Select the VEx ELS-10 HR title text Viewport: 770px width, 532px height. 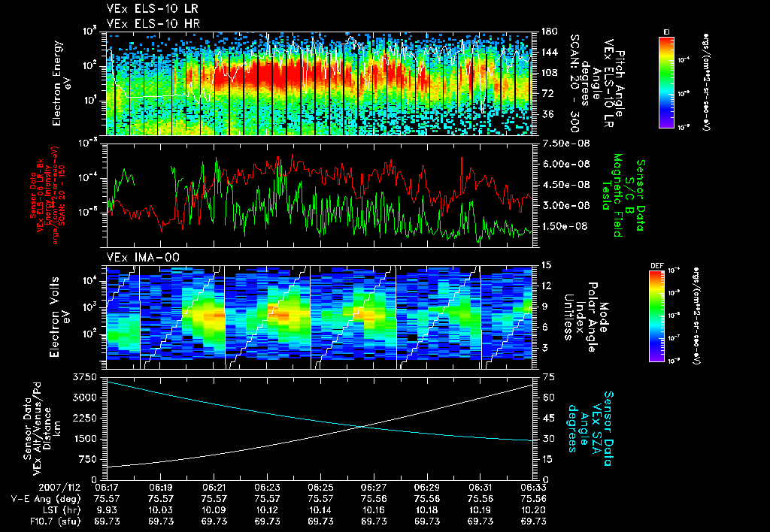(153, 23)
